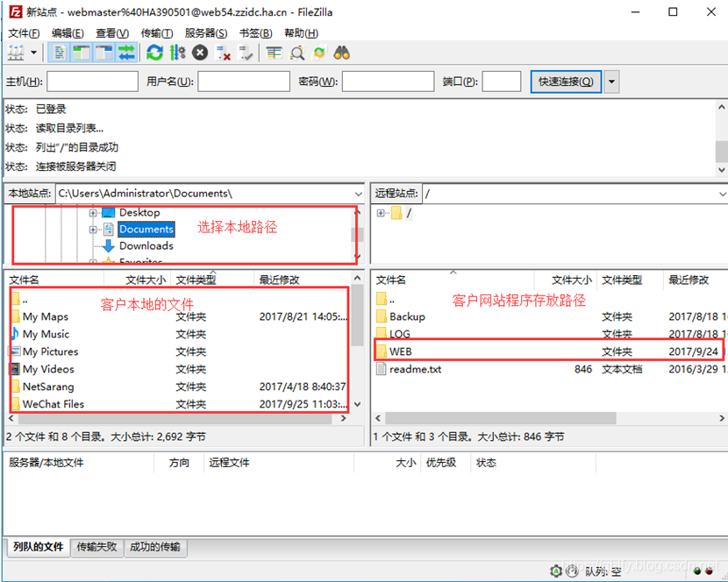
Task: Select the NetSarang local folder
Action: pyautogui.click(x=48, y=387)
